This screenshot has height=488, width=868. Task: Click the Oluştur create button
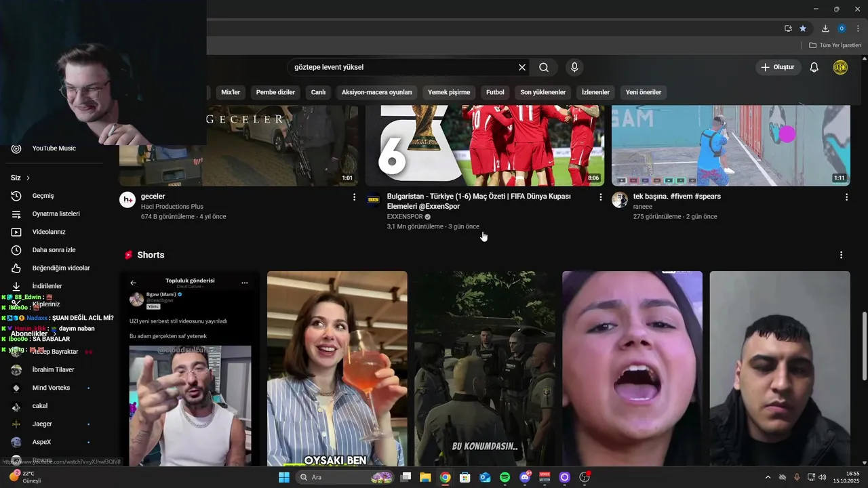click(778, 67)
